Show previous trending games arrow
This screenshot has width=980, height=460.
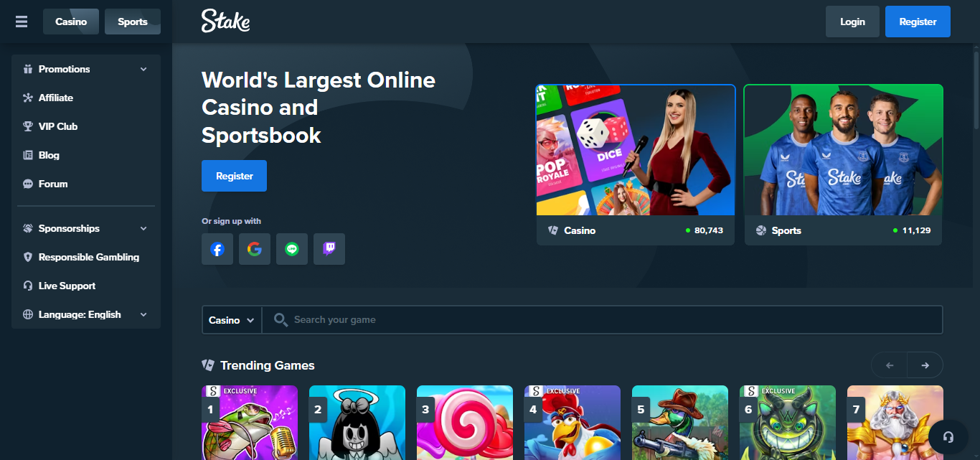pos(890,365)
